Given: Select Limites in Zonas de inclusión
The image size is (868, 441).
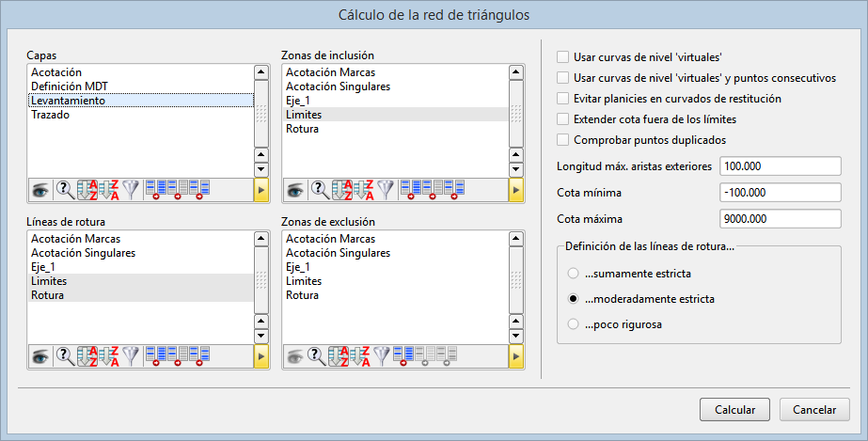Looking at the screenshot, I should pos(395,115).
